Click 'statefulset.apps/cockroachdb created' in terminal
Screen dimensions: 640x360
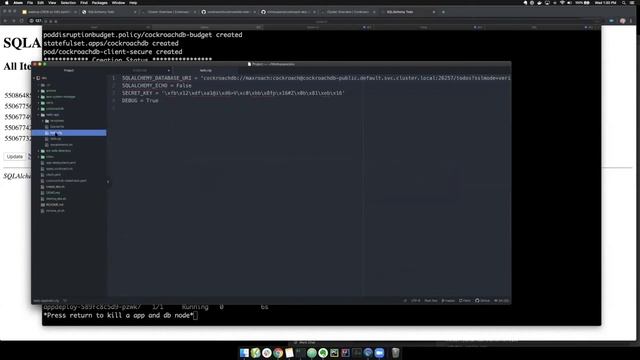pos(111,43)
